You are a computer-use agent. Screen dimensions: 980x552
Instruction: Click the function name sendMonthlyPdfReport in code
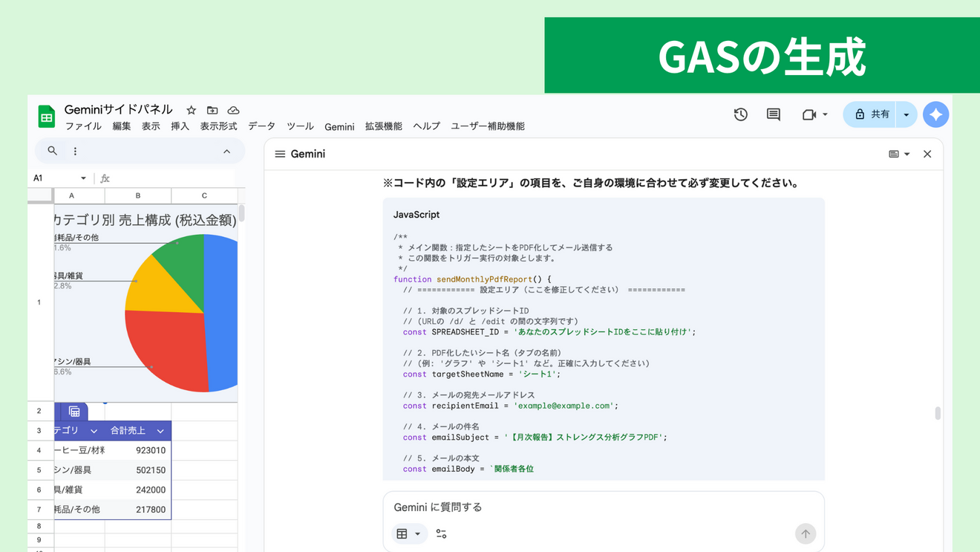coord(484,279)
